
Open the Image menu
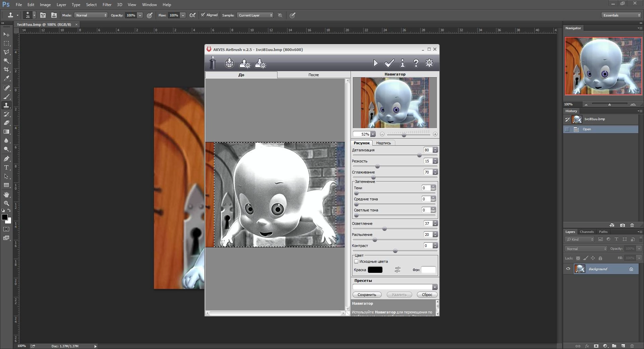point(45,5)
